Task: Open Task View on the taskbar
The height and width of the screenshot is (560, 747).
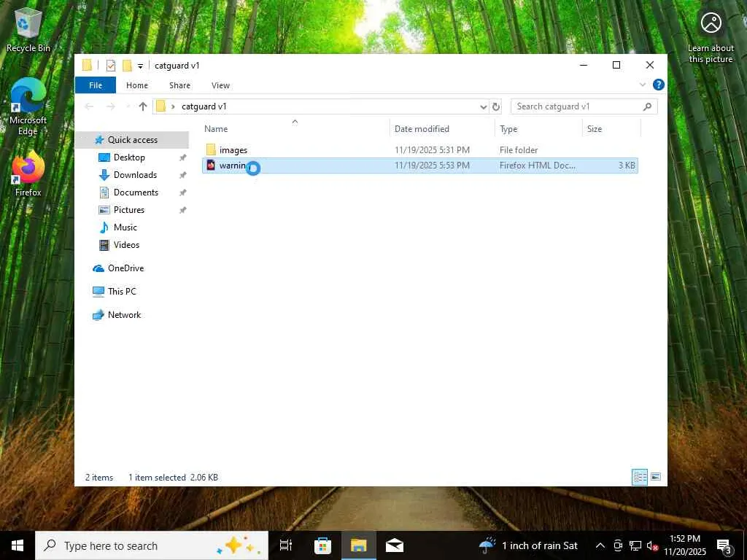Action: 286,545
